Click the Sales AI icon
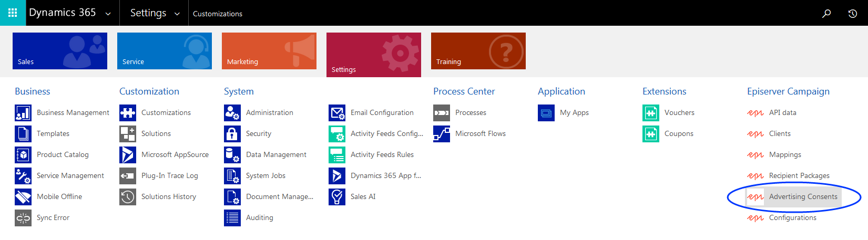Image resolution: width=868 pixels, height=240 pixels. [x=337, y=197]
